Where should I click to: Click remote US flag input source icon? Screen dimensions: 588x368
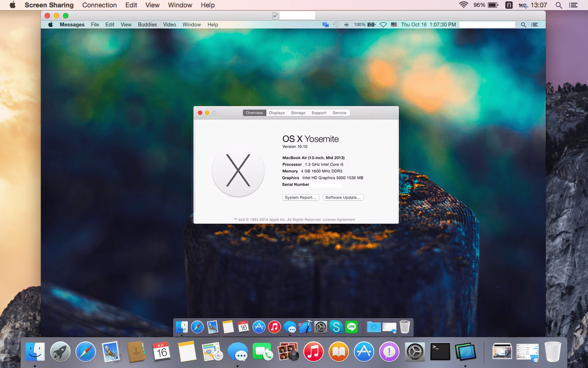pyautogui.click(x=394, y=25)
